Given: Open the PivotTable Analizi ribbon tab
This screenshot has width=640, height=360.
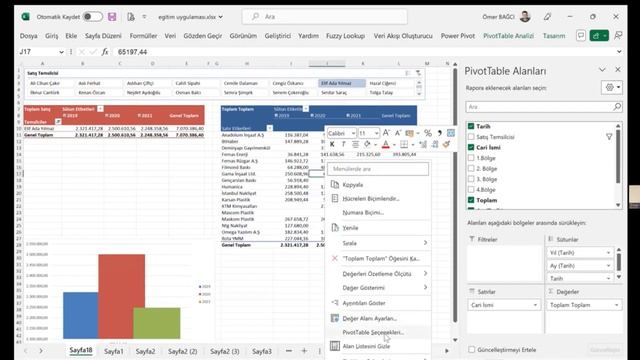Looking at the screenshot, I should (508, 36).
